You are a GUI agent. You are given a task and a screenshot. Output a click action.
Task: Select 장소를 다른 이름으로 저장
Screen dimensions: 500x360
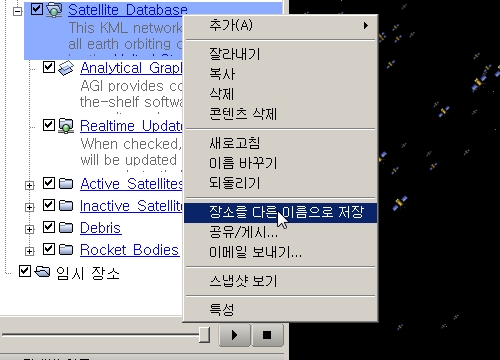point(280,213)
